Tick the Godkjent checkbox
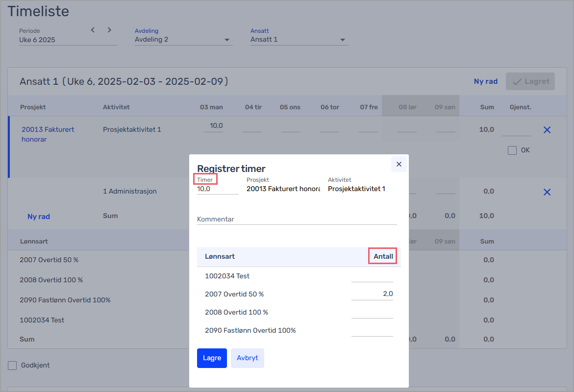 12,365
